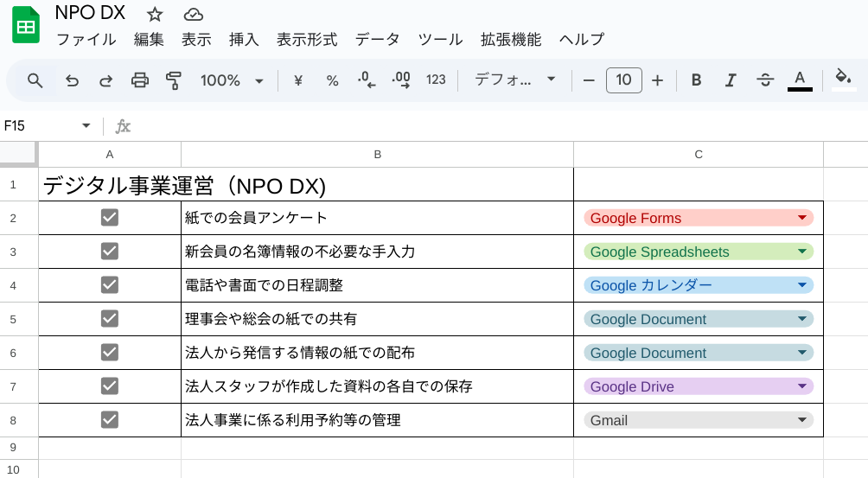Select column B header
868x478 pixels.
click(378, 155)
